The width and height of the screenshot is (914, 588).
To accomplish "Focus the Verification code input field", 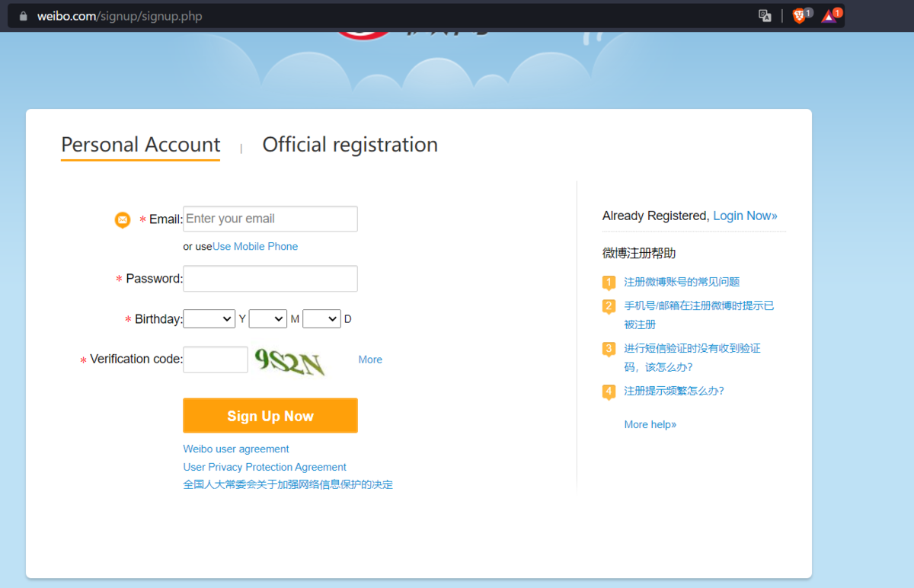I will [216, 360].
